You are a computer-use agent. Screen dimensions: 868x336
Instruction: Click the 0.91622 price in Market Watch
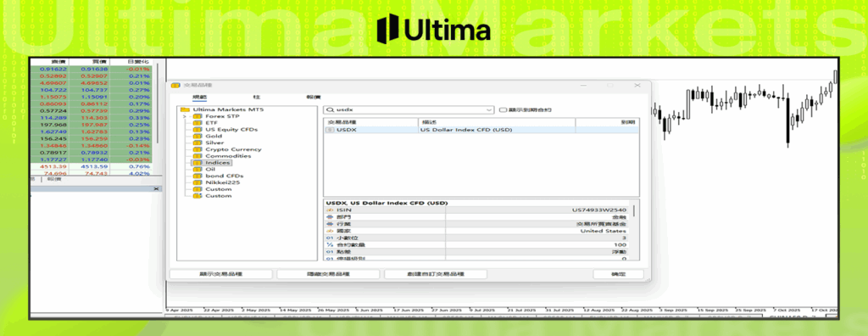point(53,69)
